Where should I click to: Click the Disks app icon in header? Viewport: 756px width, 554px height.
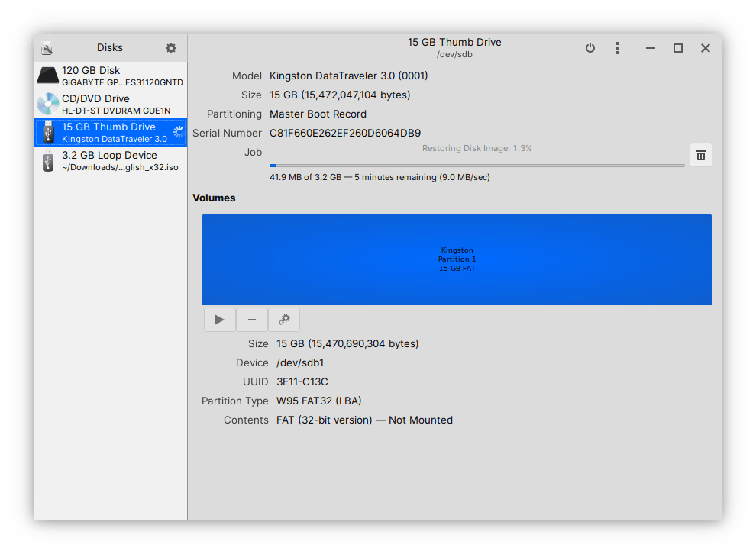coord(47,47)
